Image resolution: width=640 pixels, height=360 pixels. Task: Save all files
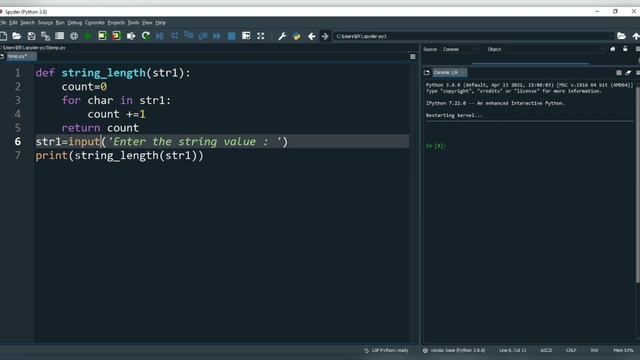click(45, 36)
